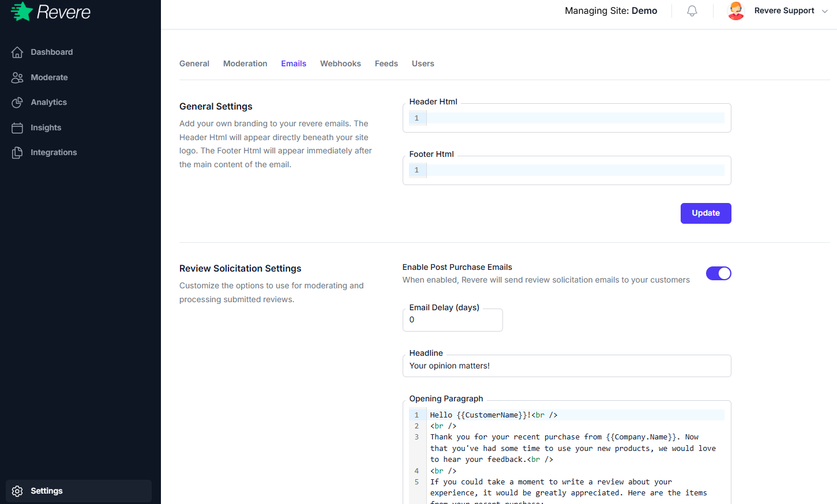Disable Post Purchase Emails
Screen dimensions: 837x504
click(718, 273)
